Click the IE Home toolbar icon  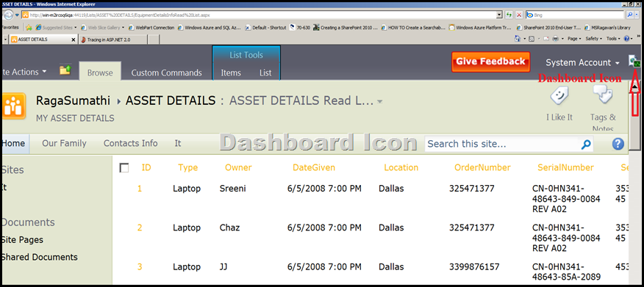(518, 39)
